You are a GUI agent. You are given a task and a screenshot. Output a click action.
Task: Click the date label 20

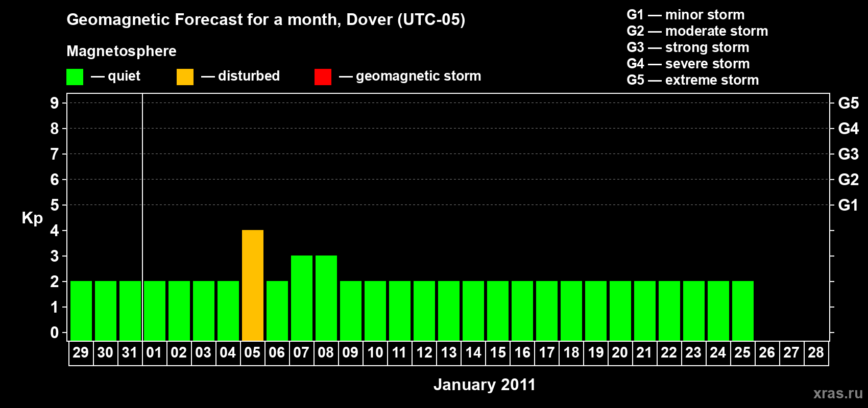point(620,352)
